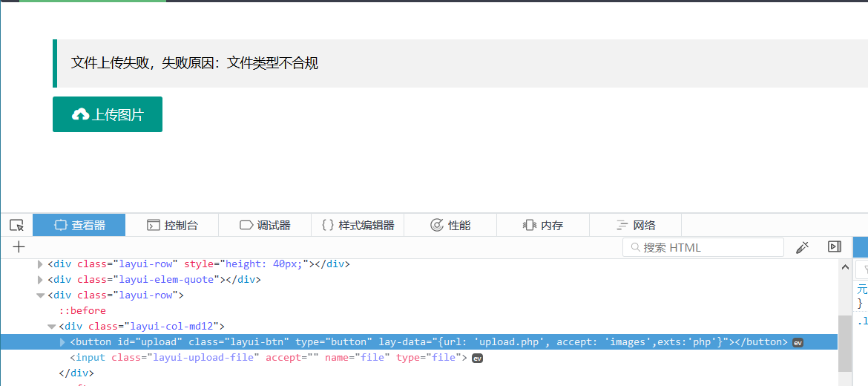This screenshot has width=868, height=386.
Task: Switch to the 查看器 tab
Action: point(79,226)
